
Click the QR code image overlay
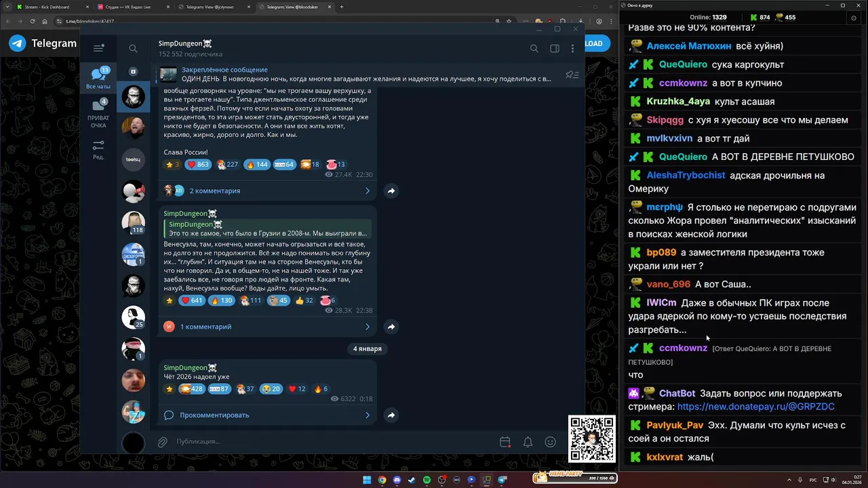[592, 439]
